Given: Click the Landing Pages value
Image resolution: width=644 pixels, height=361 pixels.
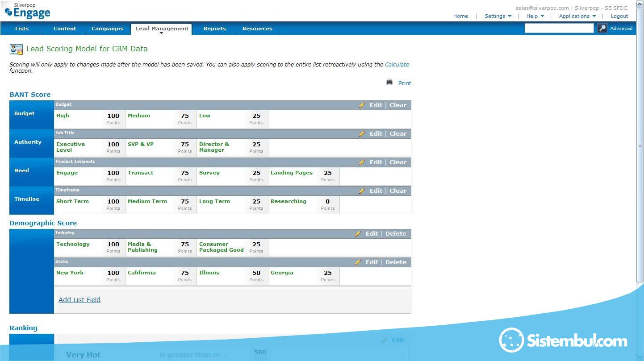Looking at the screenshot, I should point(292,173).
